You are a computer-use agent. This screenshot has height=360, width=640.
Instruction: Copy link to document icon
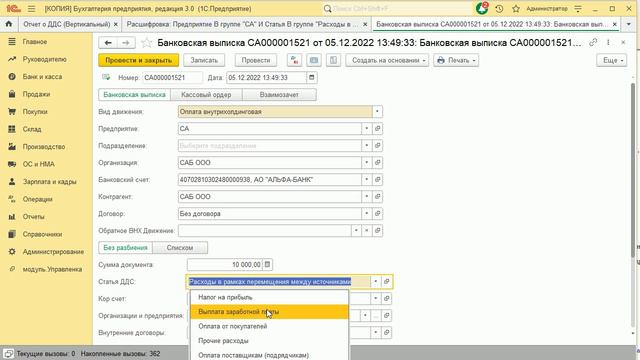click(x=593, y=42)
